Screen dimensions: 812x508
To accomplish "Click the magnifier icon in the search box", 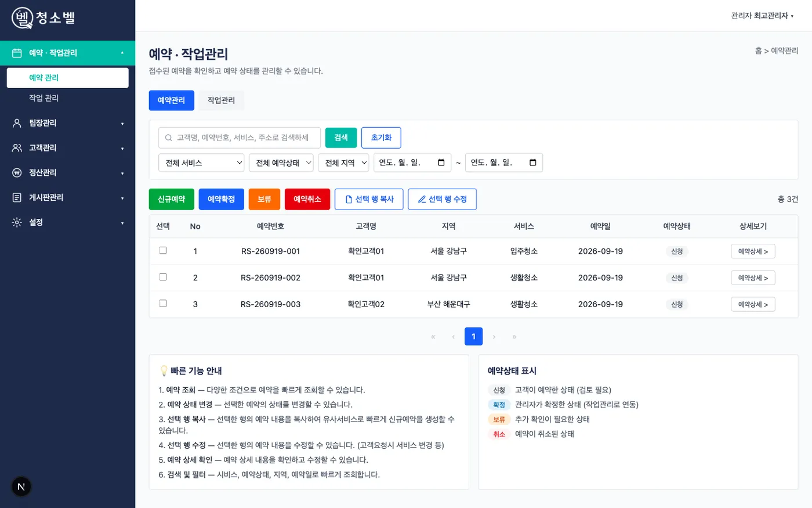I will point(169,138).
